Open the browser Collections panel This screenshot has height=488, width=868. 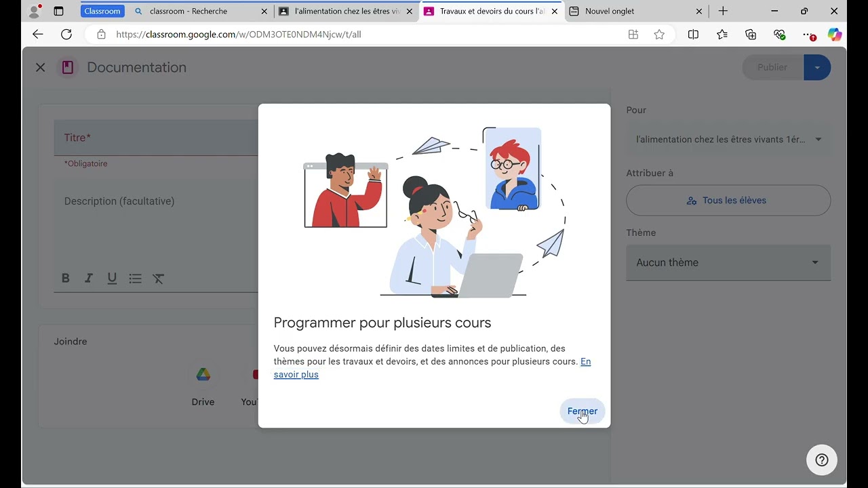click(751, 35)
